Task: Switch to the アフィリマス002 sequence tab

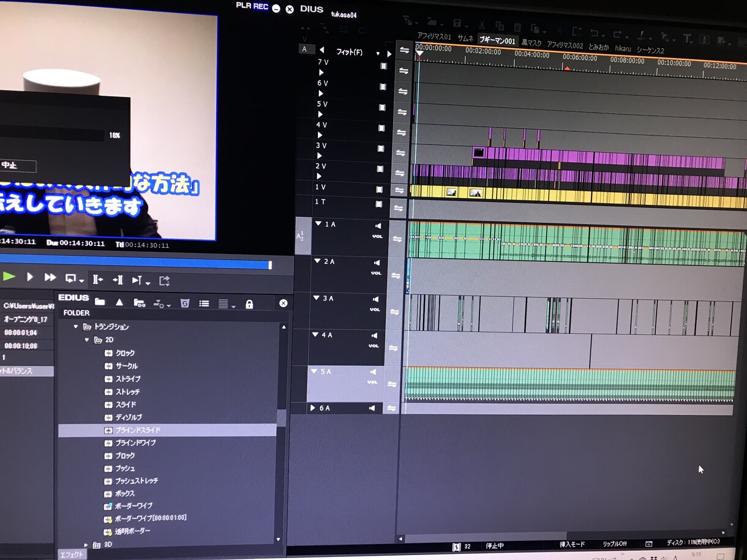Action: tap(565, 45)
